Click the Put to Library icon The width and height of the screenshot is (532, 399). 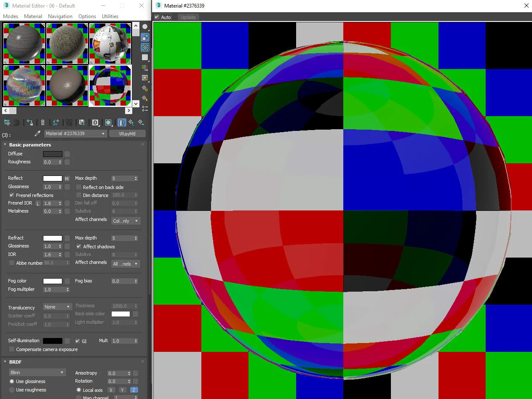[82, 122]
